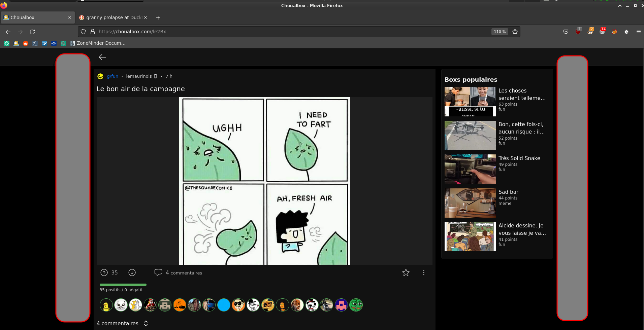Switch to the granny prolapse DuckDuckGo tab
This screenshot has width=644, height=330.
pyautogui.click(x=113, y=17)
